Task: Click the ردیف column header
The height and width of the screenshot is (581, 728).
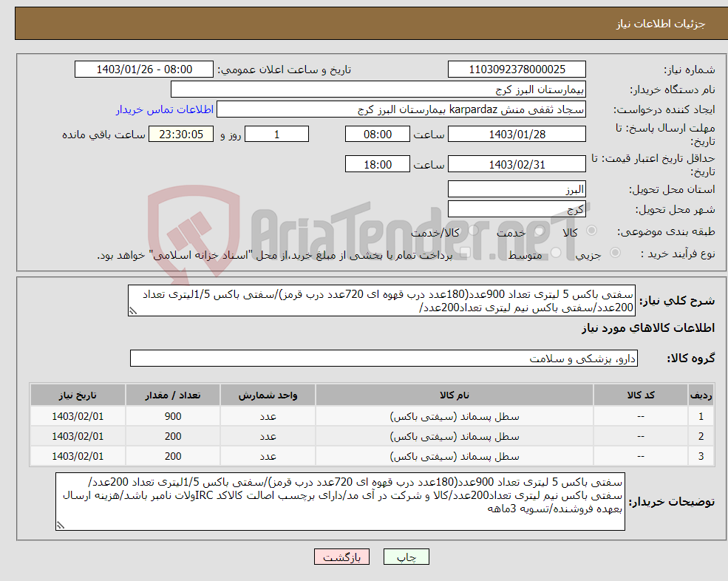Action: (701, 395)
